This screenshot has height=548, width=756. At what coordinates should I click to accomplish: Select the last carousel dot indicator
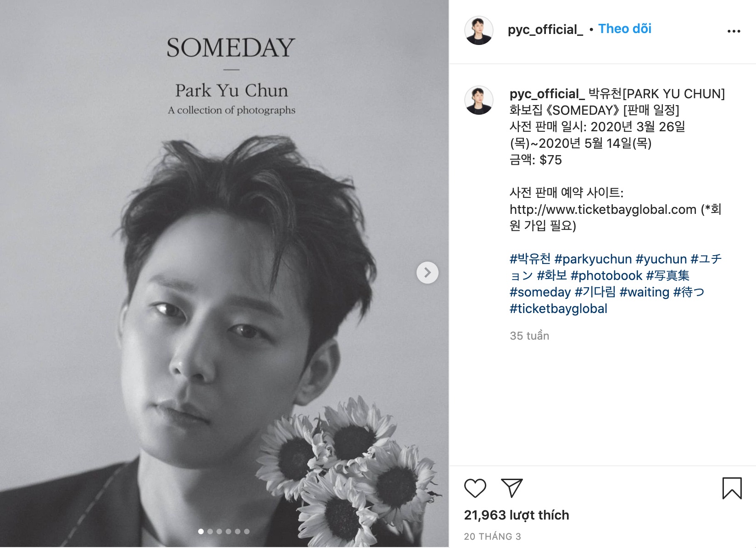pyautogui.click(x=247, y=531)
